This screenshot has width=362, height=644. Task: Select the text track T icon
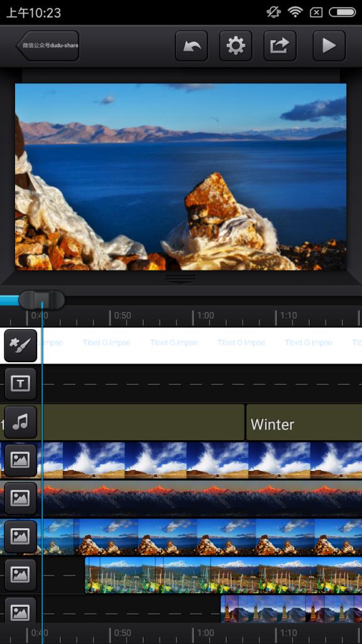point(21,384)
